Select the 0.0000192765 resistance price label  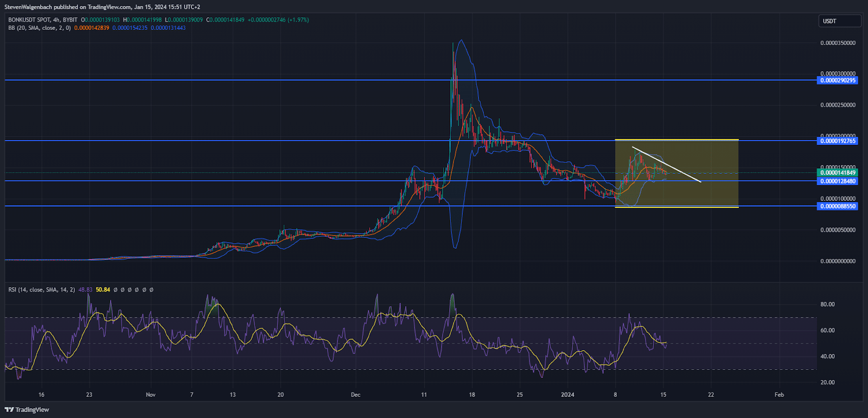838,141
